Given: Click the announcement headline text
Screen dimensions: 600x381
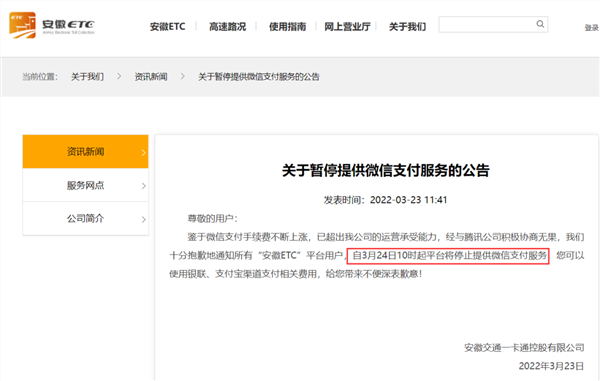Looking at the screenshot, I should tap(386, 171).
